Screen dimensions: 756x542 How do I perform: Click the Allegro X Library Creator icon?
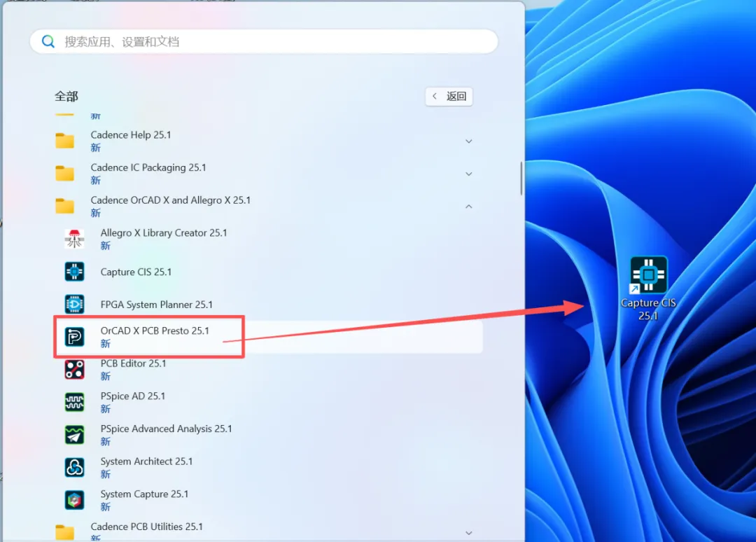[74, 239]
